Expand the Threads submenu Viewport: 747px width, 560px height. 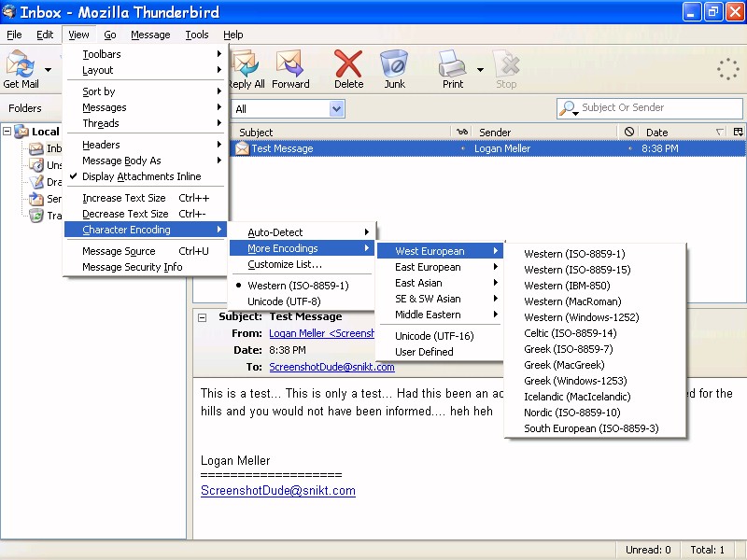(147, 123)
